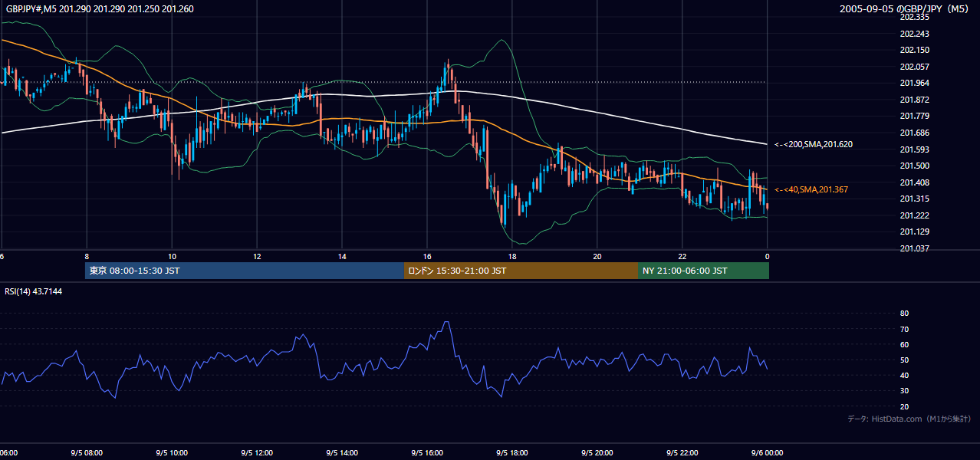Click price axis value 201.872
The height and width of the screenshot is (460, 980).
tap(915, 100)
